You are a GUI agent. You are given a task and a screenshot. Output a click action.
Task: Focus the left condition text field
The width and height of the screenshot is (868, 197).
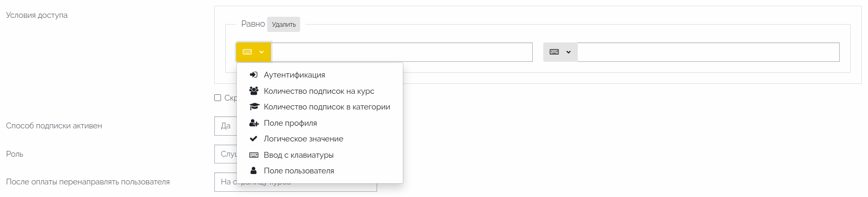click(402, 52)
